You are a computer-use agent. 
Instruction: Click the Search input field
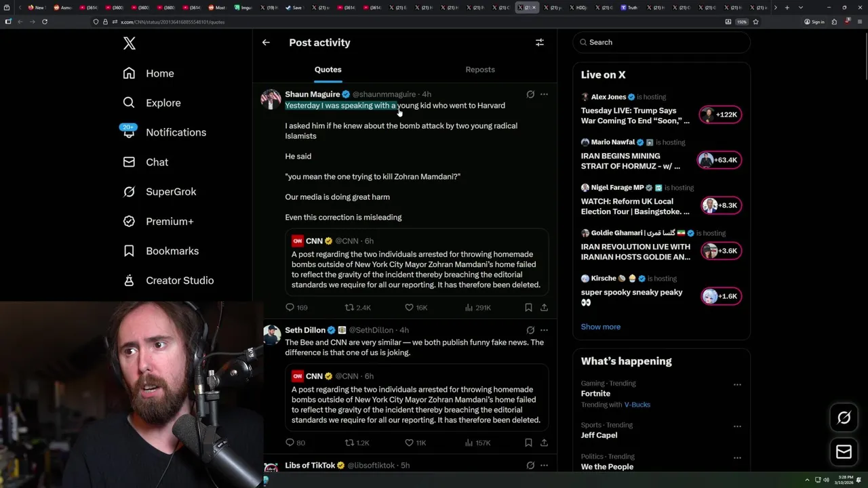click(661, 42)
